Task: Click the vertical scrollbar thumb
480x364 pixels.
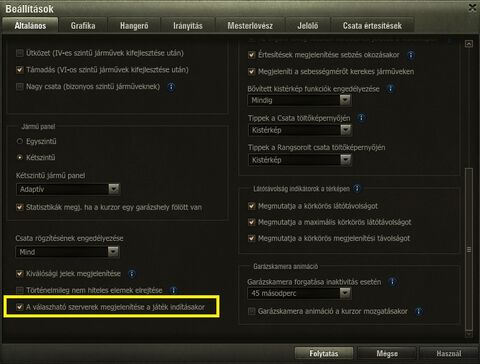Action: pos(469,249)
